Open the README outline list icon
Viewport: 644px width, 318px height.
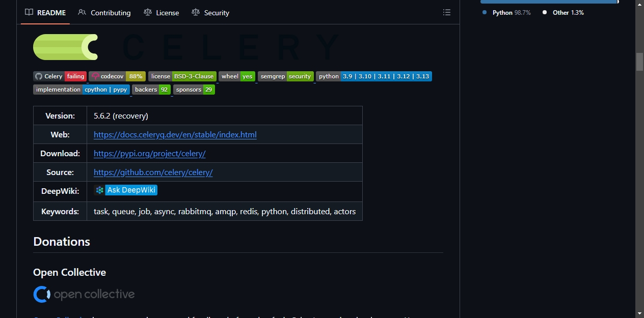(x=447, y=12)
